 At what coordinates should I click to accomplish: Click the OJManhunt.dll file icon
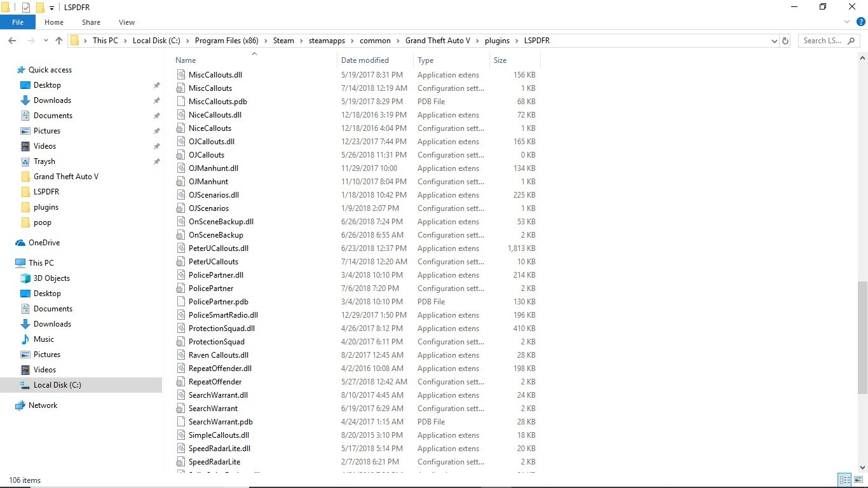coord(181,168)
